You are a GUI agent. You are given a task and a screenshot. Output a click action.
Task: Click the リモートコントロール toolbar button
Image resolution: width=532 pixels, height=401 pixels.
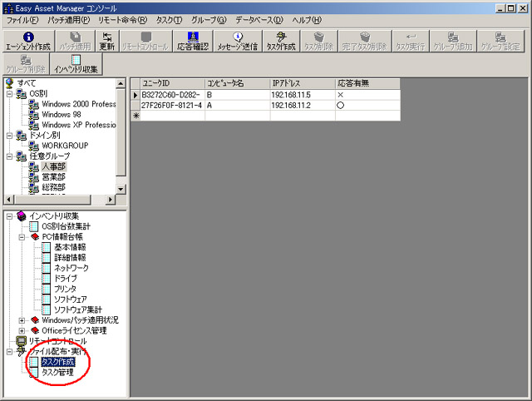146,42
